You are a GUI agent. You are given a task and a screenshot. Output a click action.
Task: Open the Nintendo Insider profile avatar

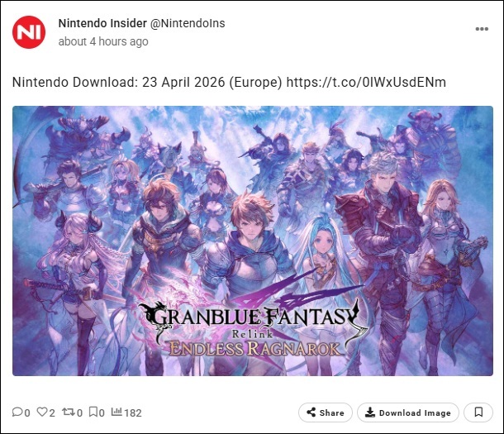tap(29, 32)
